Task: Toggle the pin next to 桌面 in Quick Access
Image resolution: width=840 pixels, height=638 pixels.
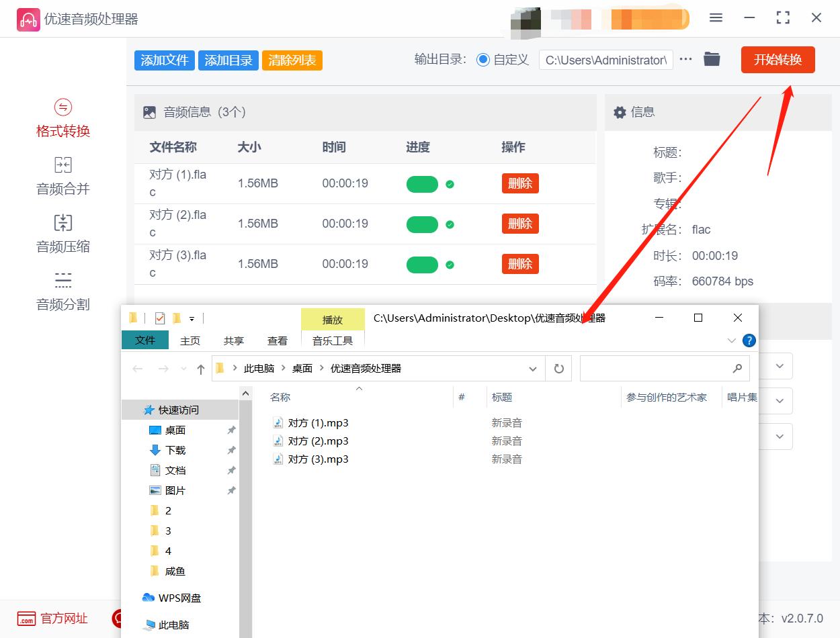Action: click(232, 429)
